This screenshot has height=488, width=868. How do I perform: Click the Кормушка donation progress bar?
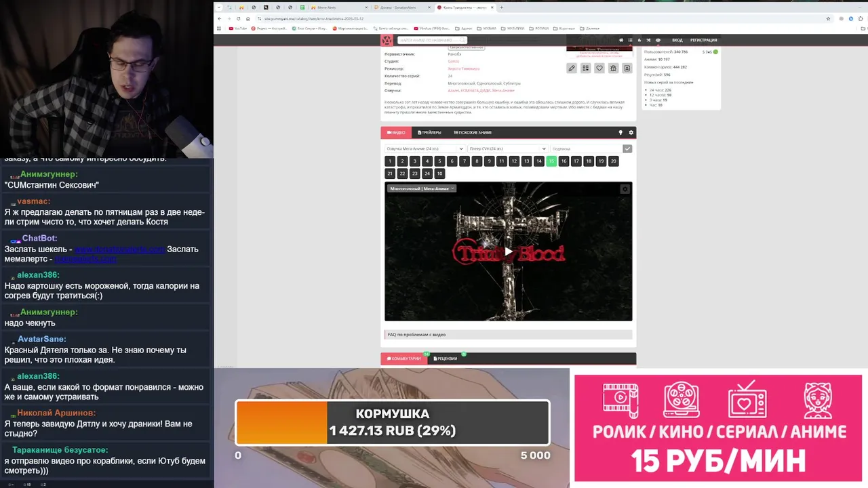click(393, 423)
